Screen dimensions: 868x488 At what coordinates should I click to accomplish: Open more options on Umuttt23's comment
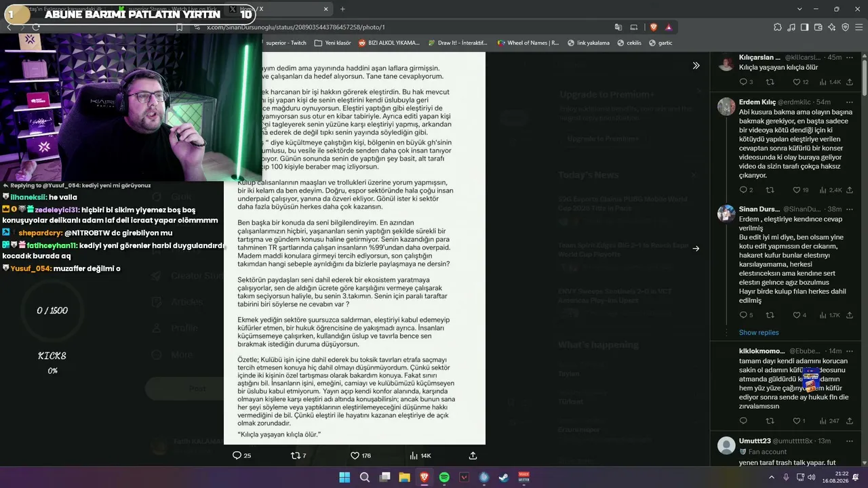click(849, 441)
